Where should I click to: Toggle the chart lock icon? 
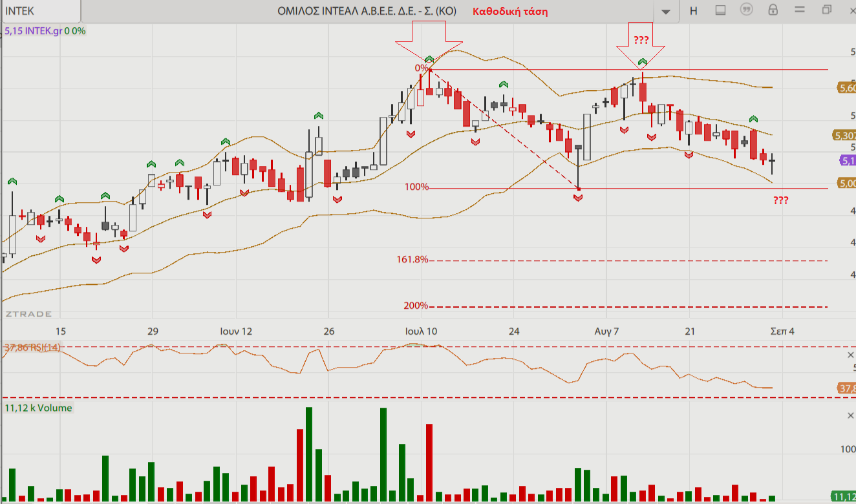pos(773,10)
